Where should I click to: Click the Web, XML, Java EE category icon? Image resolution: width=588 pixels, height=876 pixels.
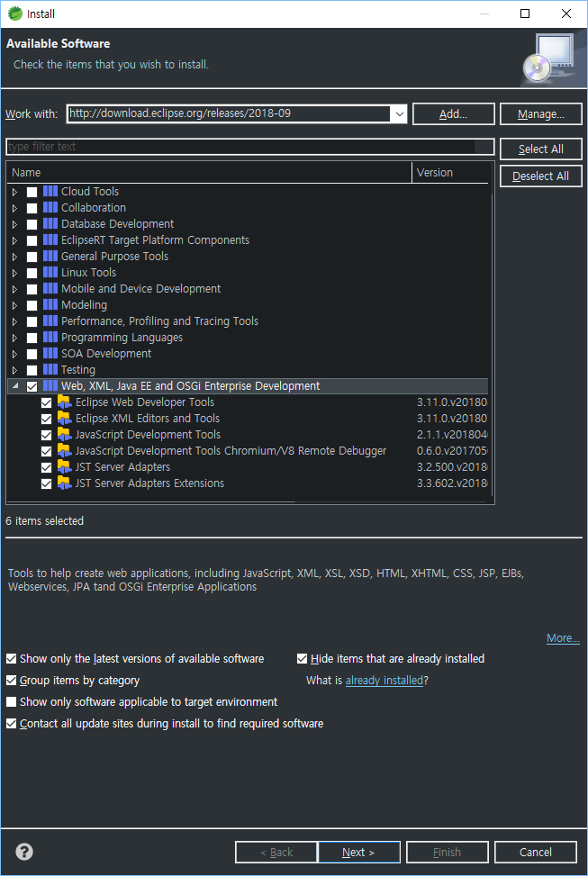(x=50, y=385)
